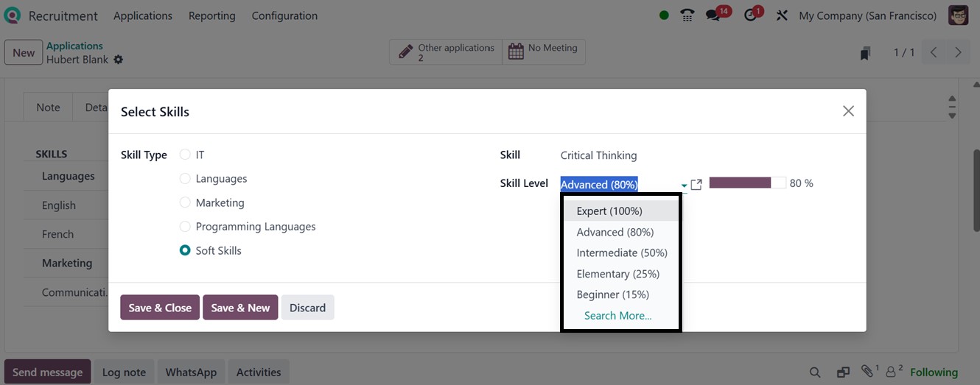Choose the Programming Languages radio option
980x385 pixels.
(186, 227)
